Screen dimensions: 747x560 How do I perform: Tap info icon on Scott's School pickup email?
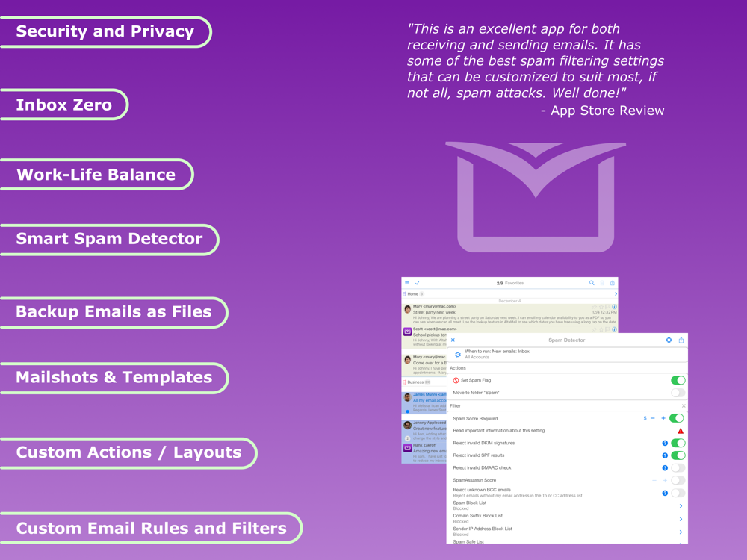click(x=615, y=329)
